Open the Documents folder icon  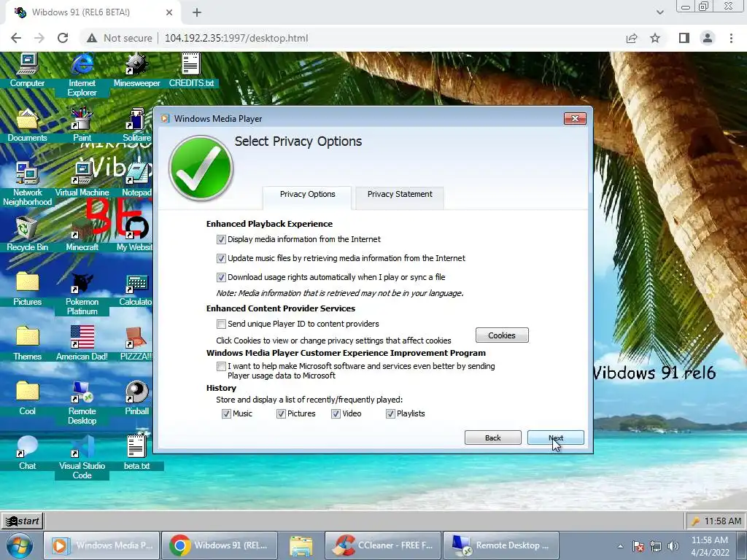pos(27,125)
